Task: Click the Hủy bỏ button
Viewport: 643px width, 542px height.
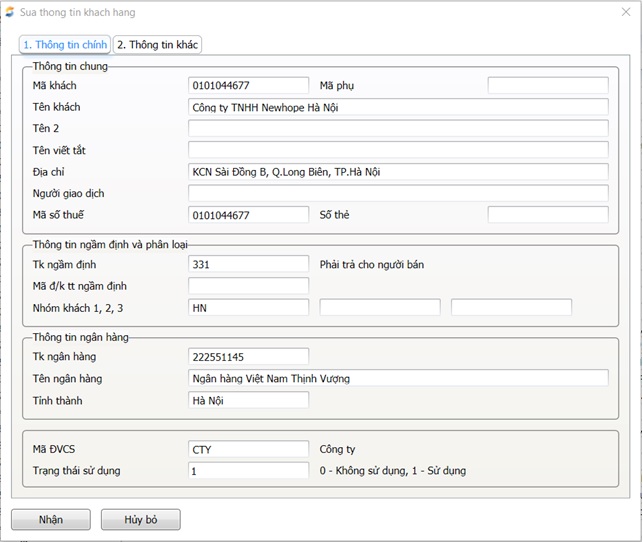Action: 141,520
